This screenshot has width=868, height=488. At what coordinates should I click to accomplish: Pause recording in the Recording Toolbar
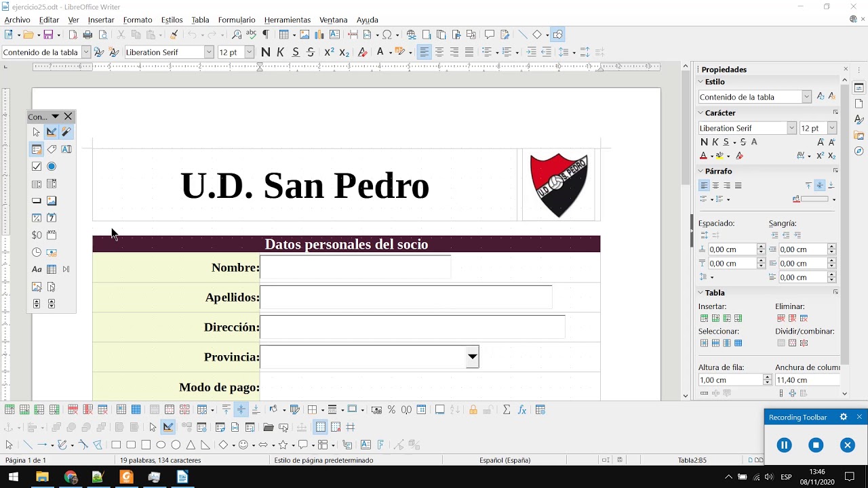[x=784, y=445]
